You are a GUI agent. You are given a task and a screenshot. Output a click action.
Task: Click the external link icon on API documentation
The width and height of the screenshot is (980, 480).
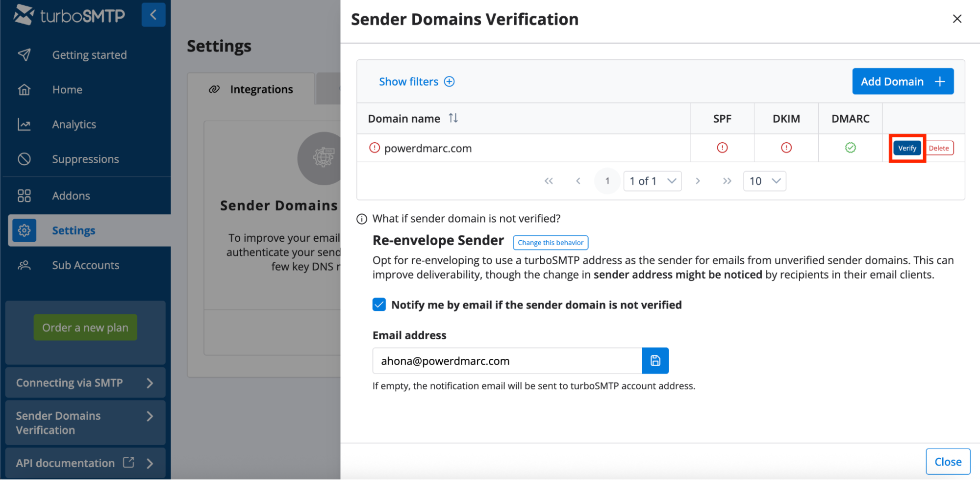128,462
